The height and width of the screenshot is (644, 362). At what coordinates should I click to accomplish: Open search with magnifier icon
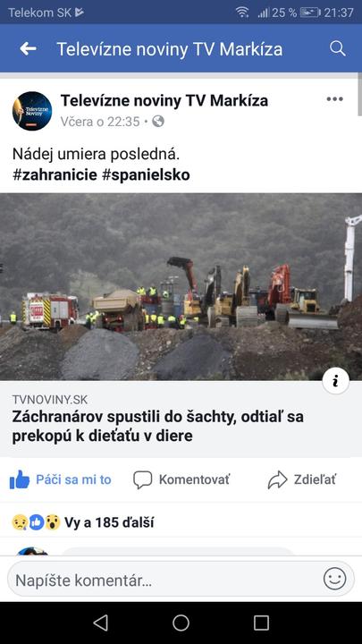tap(337, 48)
